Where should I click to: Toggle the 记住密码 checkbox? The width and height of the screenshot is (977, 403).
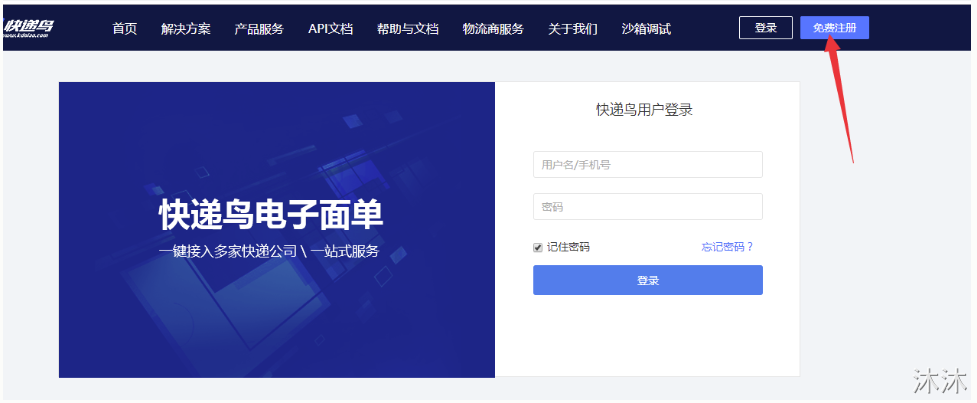[x=538, y=247]
